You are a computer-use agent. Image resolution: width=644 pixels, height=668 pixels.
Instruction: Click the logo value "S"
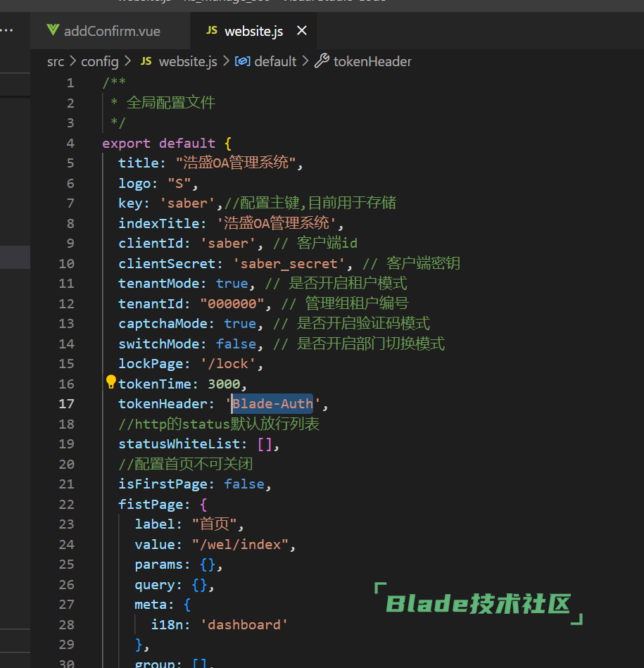click(179, 184)
